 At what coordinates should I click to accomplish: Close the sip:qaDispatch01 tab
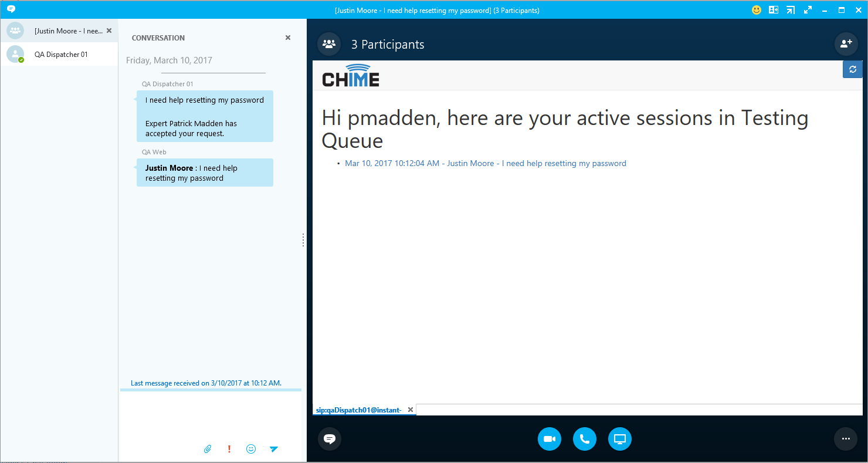(x=411, y=410)
